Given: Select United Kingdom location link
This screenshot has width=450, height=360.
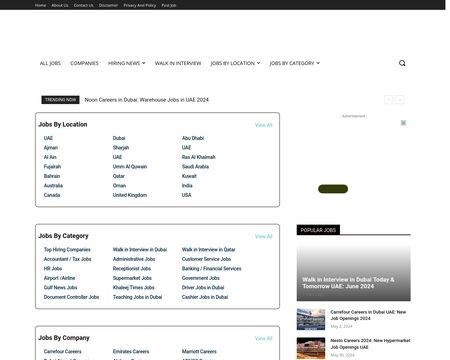Looking at the screenshot, I should 130,195.
